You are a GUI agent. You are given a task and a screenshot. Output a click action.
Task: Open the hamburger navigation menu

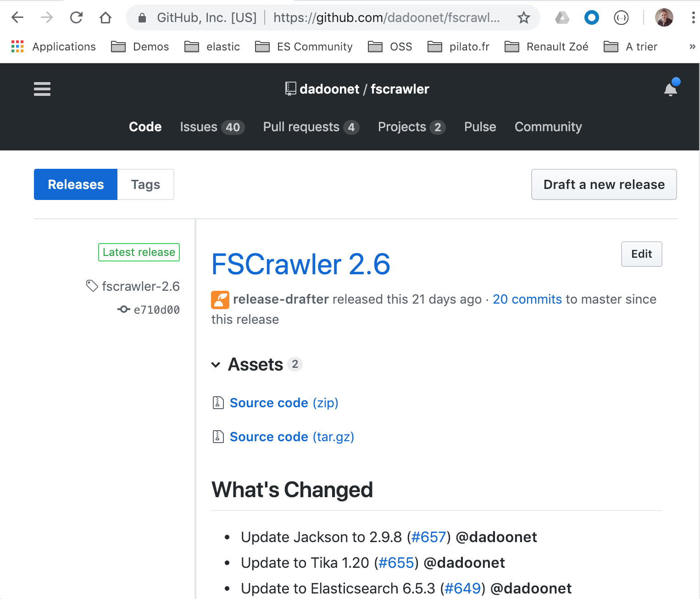click(x=42, y=89)
